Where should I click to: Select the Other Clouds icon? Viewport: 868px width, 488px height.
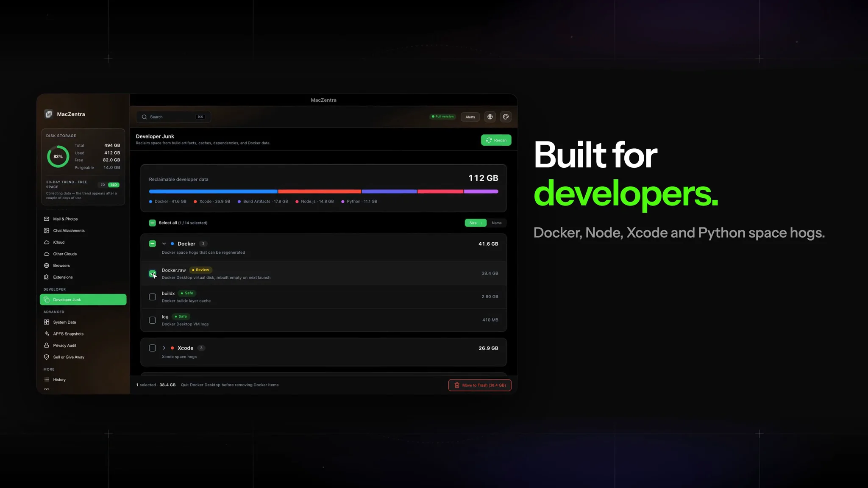point(47,254)
